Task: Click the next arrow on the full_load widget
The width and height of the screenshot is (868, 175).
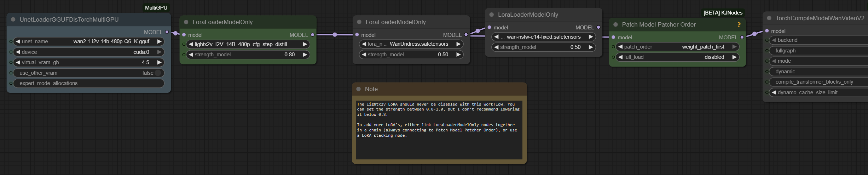Action: (x=734, y=57)
